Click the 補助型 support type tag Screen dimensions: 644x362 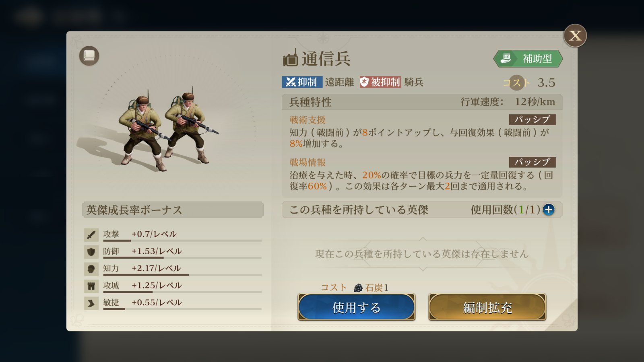tap(528, 59)
